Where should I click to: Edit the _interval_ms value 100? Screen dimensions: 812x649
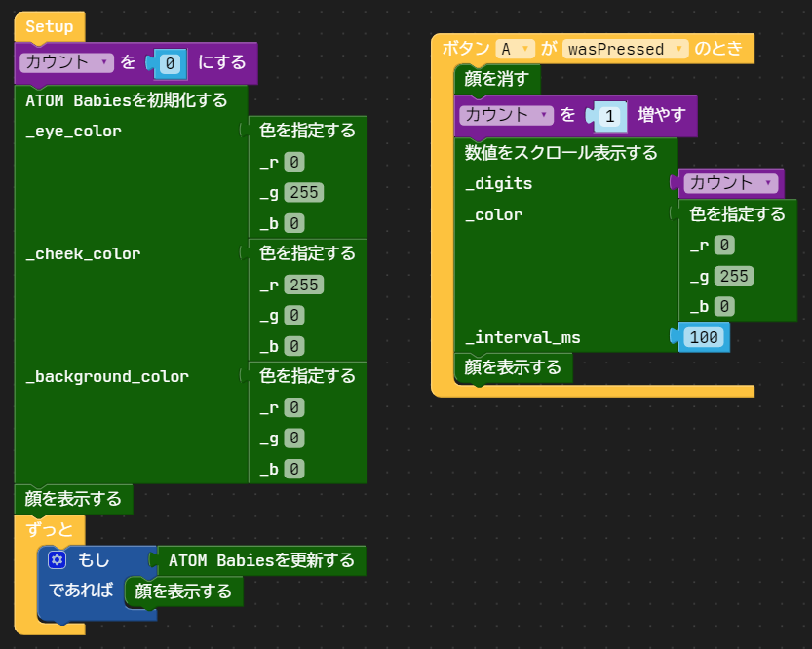[x=704, y=337]
